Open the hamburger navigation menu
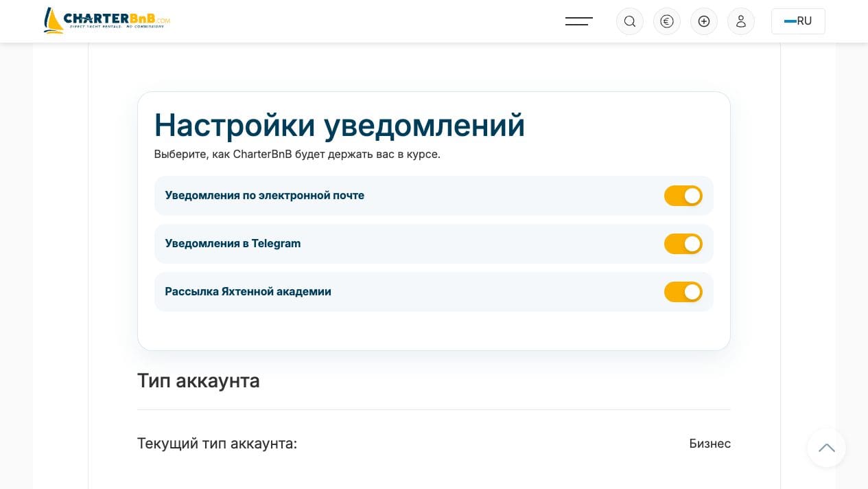868x489 pixels. pyautogui.click(x=579, y=21)
